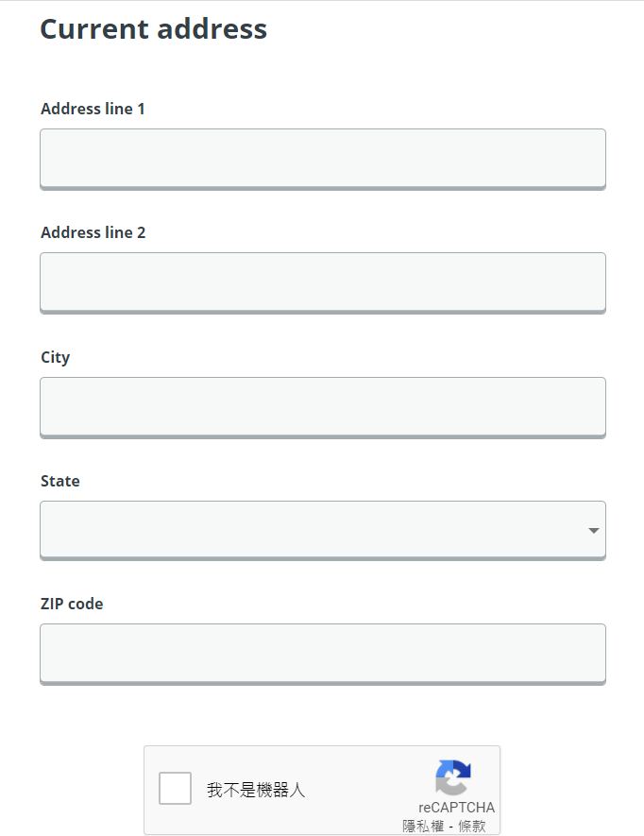Show the list of states
The width and height of the screenshot is (644, 836).
point(323,531)
